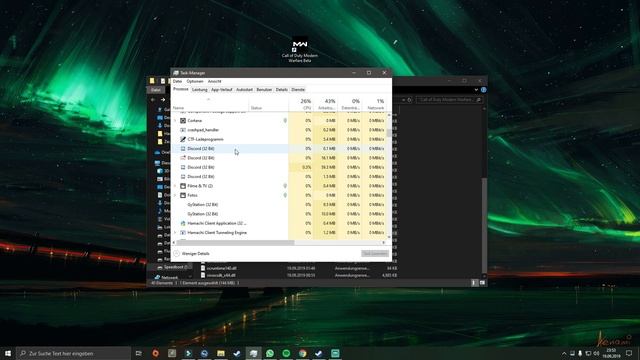Click the suspended leaf icon in Cortana row

285,121
